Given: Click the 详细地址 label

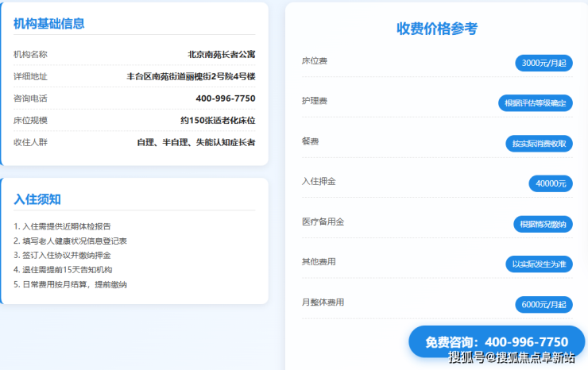Looking at the screenshot, I should tap(30, 76).
